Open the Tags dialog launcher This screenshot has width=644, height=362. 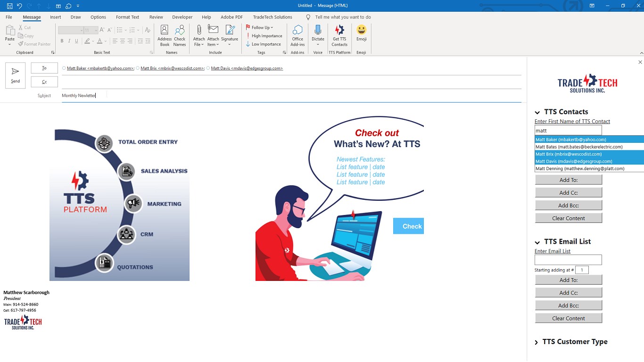(x=284, y=52)
